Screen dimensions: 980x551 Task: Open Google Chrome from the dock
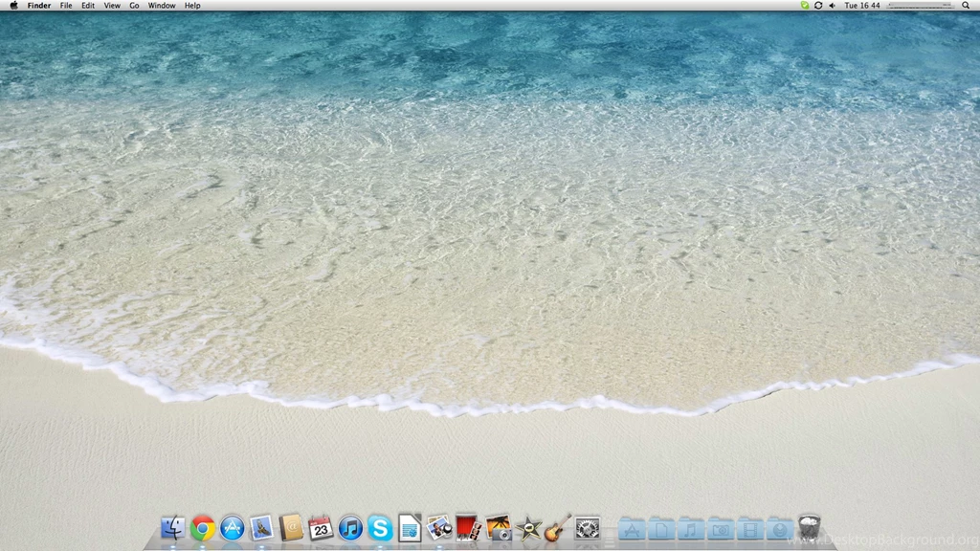click(203, 527)
